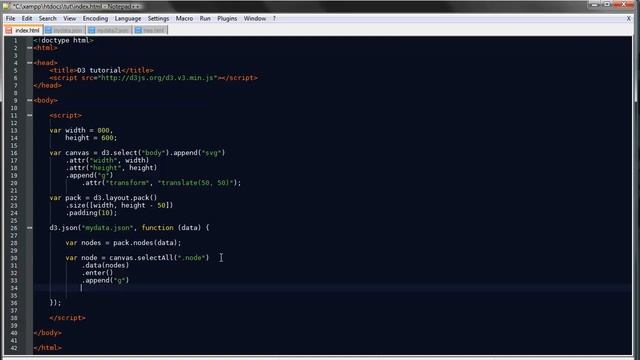The width and height of the screenshot is (640, 360).
Task: Open the ? help menu
Action: coord(274,18)
